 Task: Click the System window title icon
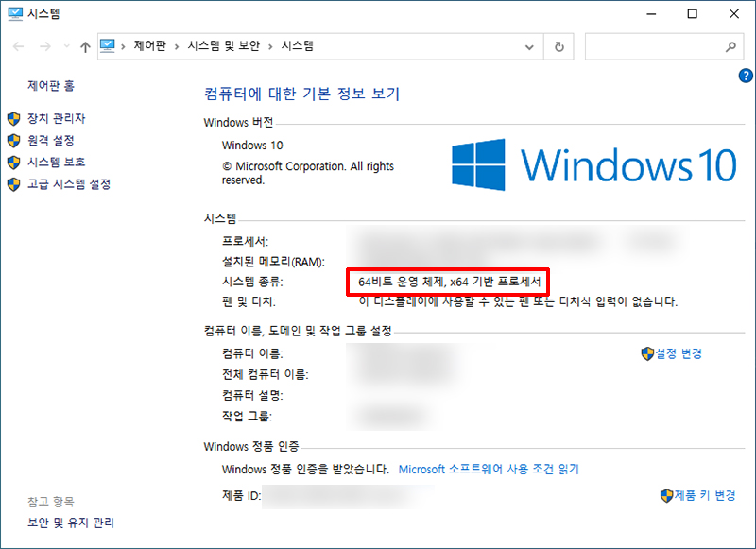tap(15, 13)
